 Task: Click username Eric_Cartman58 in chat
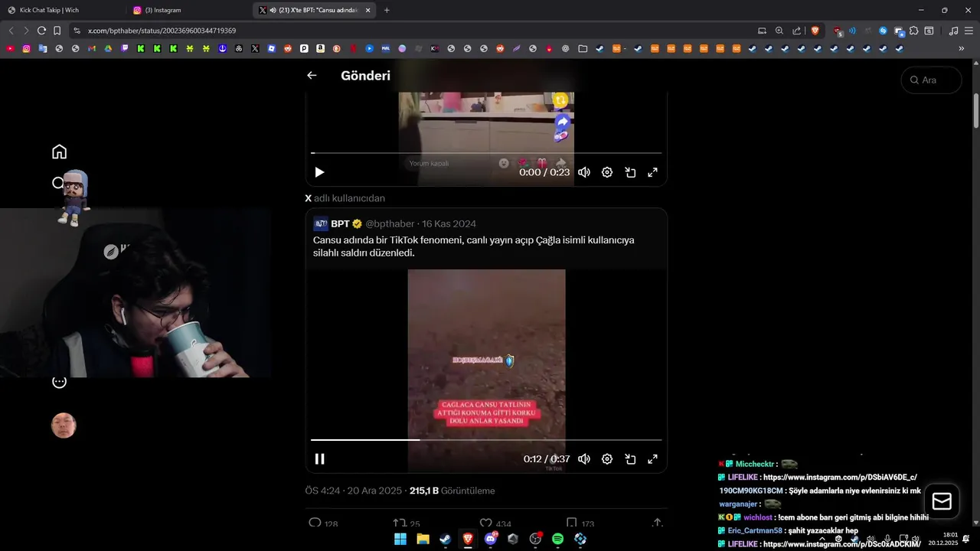click(x=755, y=530)
